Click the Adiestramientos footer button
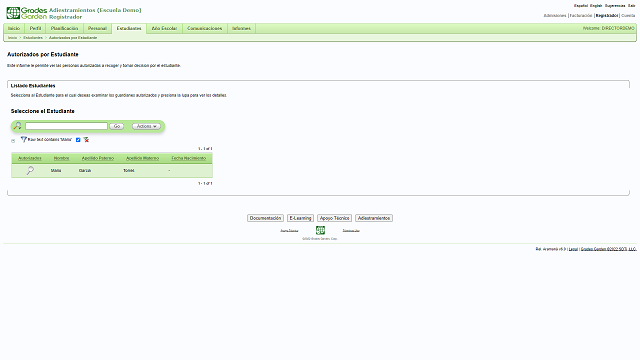The width and height of the screenshot is (640, 360). tap(374, 218)
